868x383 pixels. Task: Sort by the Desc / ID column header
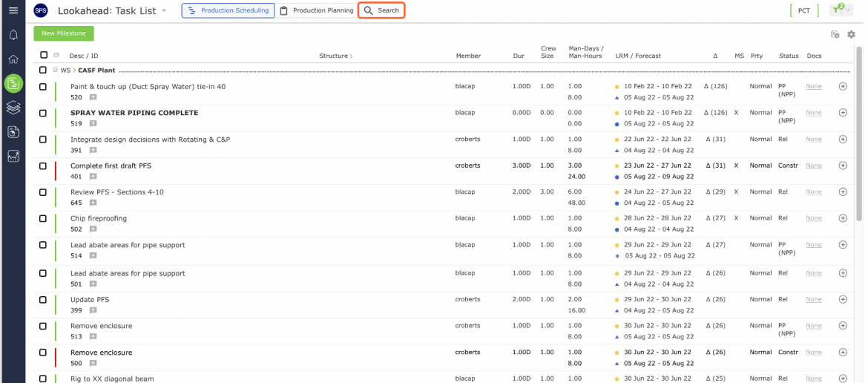click(x=84, y=56)
